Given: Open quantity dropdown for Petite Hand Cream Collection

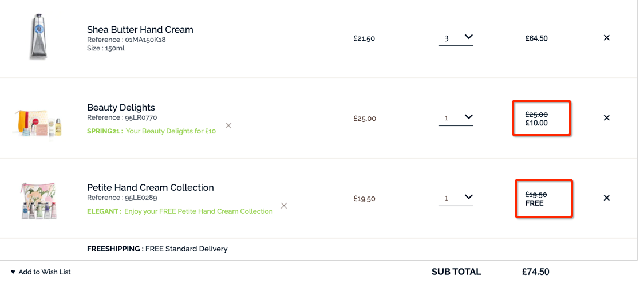Looking at the screenshot, I should pos(456,198).
